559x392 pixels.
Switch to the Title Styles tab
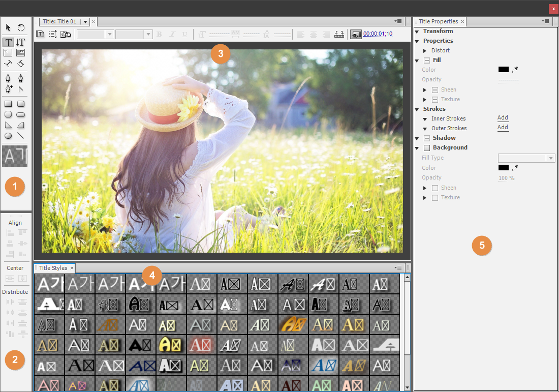coord(53,268)
